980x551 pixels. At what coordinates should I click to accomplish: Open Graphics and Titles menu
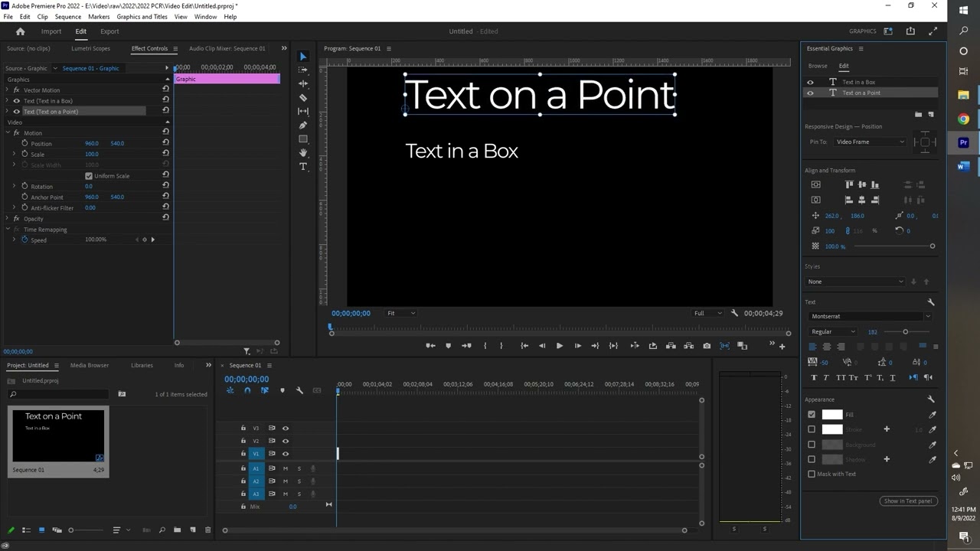[142, 16]
